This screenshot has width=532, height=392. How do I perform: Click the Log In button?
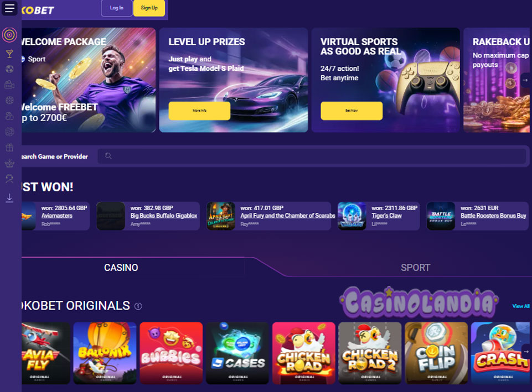point(117,8)
